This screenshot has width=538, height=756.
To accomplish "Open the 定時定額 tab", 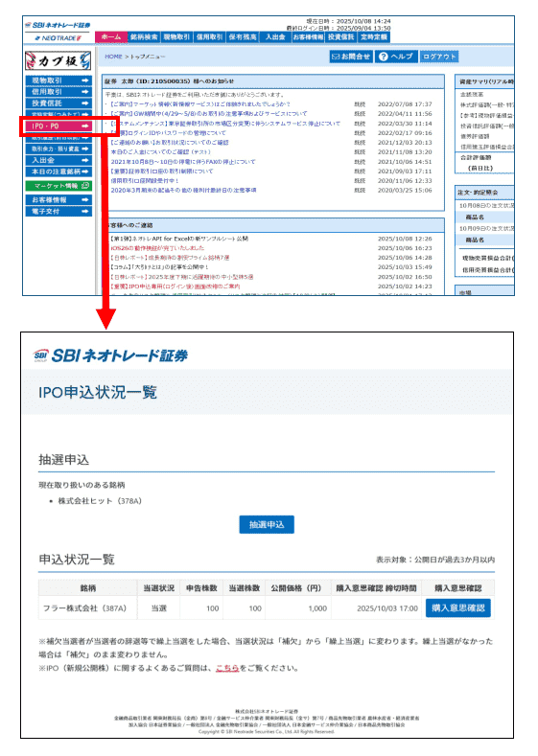I will (373, 37).
